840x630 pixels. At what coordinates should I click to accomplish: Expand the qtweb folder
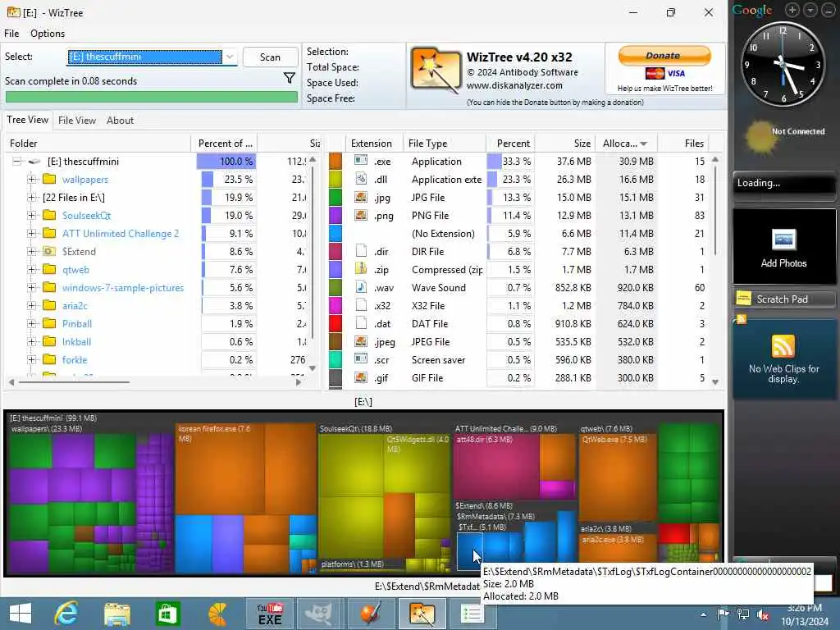click(x=32, y=269)
